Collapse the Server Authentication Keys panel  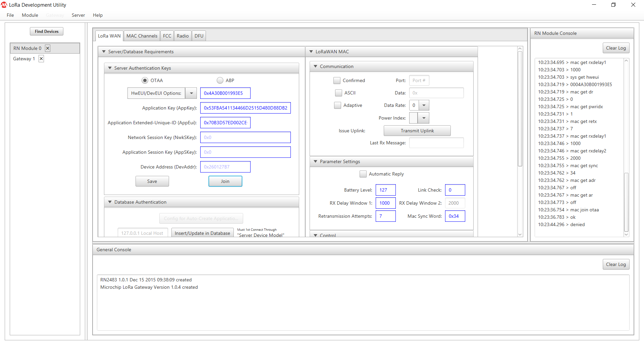[110, 68]
